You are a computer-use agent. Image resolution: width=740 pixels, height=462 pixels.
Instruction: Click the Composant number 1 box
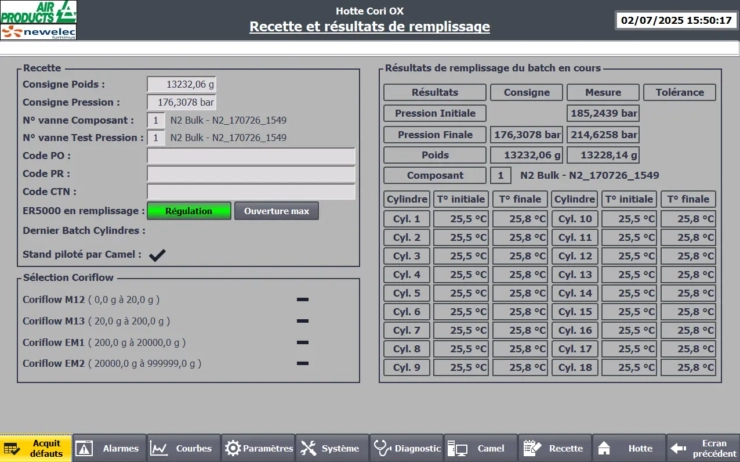click(x=501, y=176)
